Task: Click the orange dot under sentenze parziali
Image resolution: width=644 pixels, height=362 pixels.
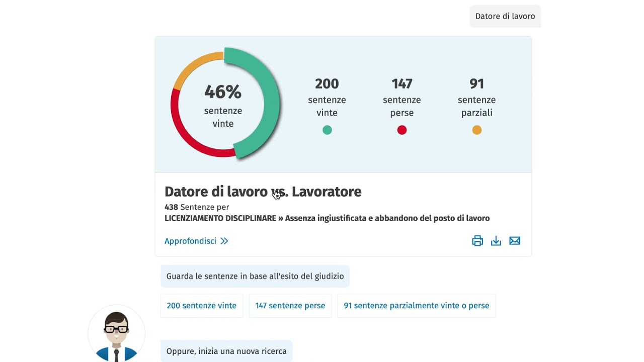Action: tap(476, 130)
